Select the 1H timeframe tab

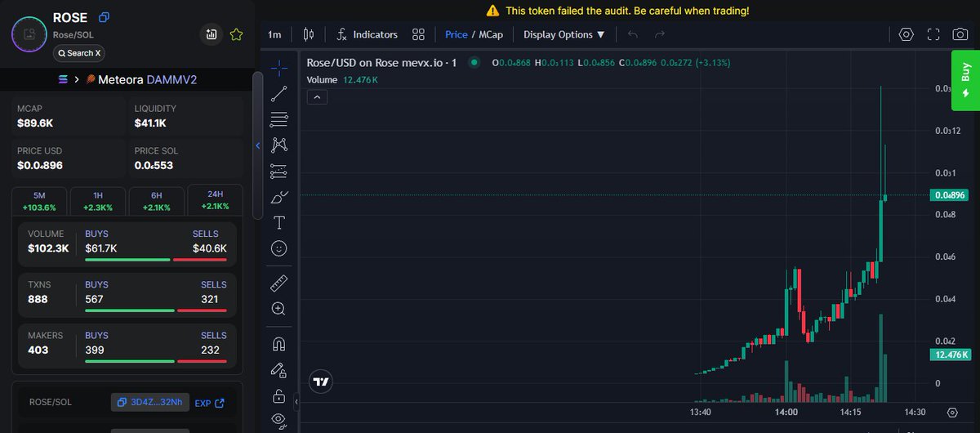98,201
